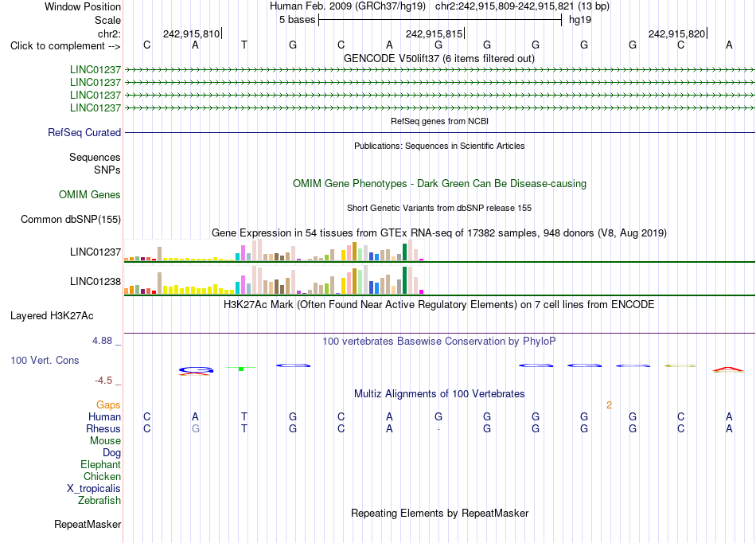The height and width of the screenshot is (543, 756).
Task: Click the red A conservation logo in PhyloP track
Action: click(728, 370)
